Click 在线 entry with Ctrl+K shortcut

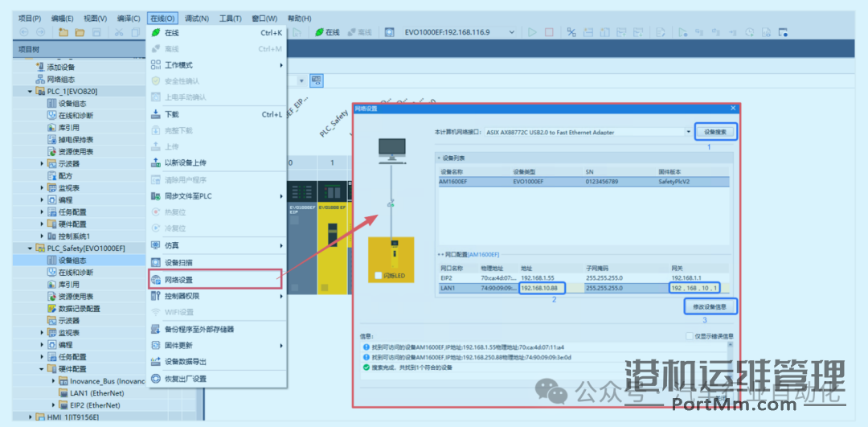click(x=216, y=33)
